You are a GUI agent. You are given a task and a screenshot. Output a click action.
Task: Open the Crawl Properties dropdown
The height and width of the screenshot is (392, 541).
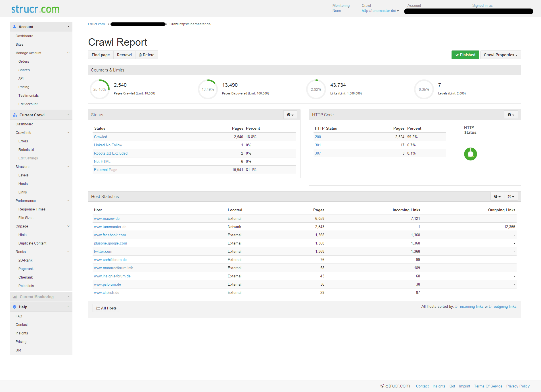500,55
